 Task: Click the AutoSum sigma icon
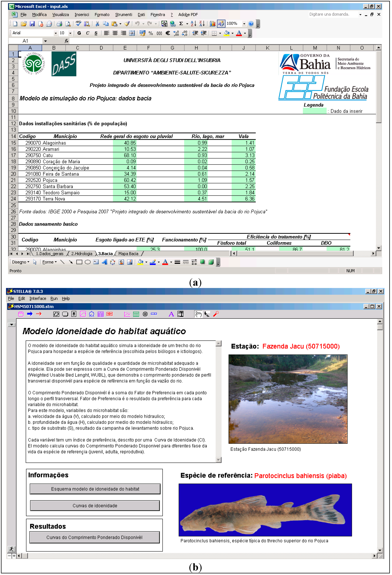181,24
